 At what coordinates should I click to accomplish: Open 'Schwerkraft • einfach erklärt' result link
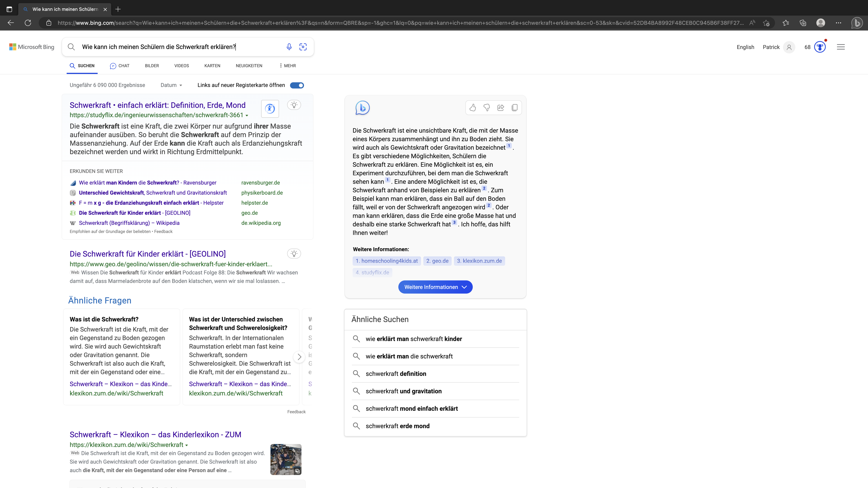[158, 105]
